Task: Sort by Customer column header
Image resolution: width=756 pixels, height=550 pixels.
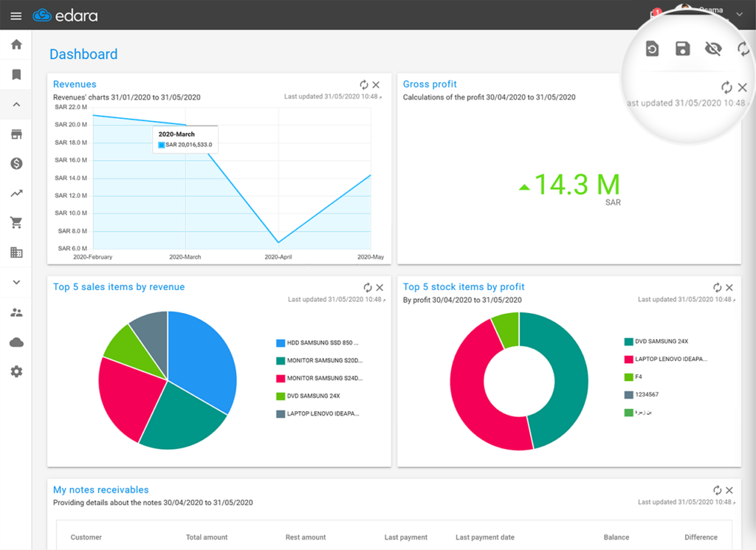Action: click(86, 537)
